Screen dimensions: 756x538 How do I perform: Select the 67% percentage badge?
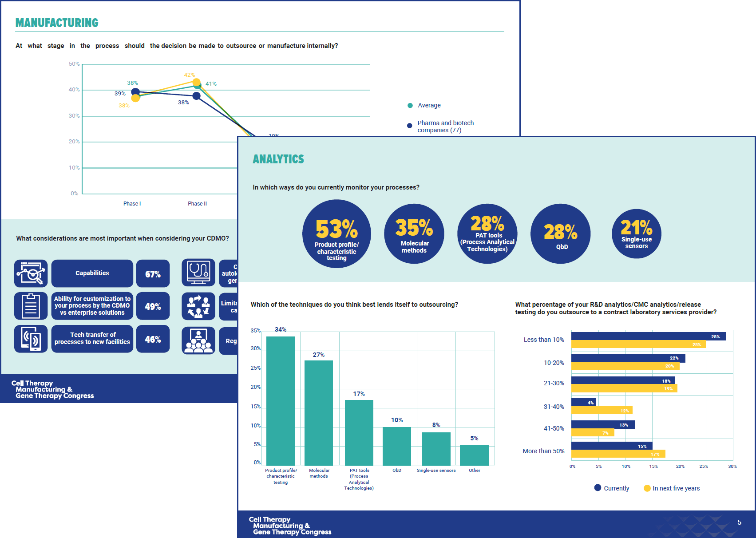153,274
